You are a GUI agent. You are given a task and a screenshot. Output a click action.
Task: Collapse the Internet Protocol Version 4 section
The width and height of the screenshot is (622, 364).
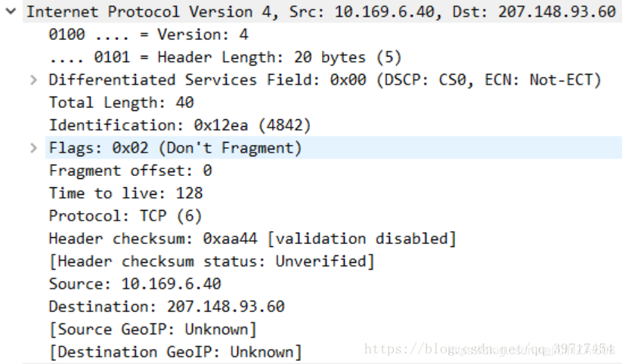coord(11,11)
